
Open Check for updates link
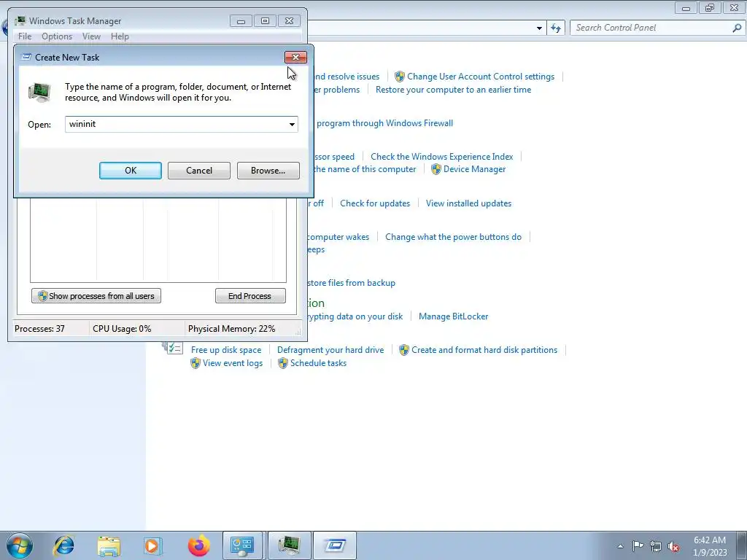tap(375, 203)
